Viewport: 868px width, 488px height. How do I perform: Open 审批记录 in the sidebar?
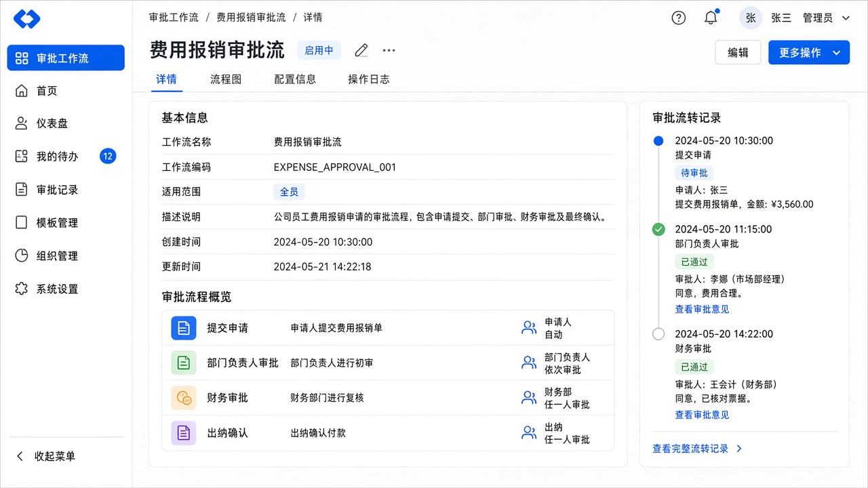66,190
